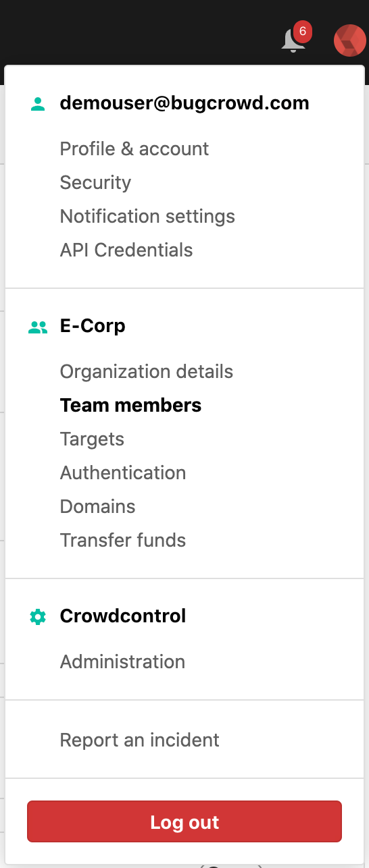Image resolution: width=369 pixels, height=868 pixels.
Task: Select API Credentials
Action: coord(126,250)
